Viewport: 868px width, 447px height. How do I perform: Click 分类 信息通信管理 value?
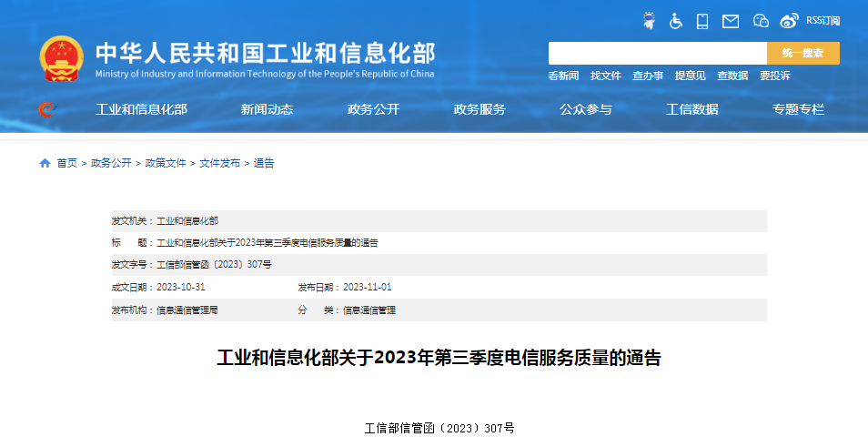point(369,310)
